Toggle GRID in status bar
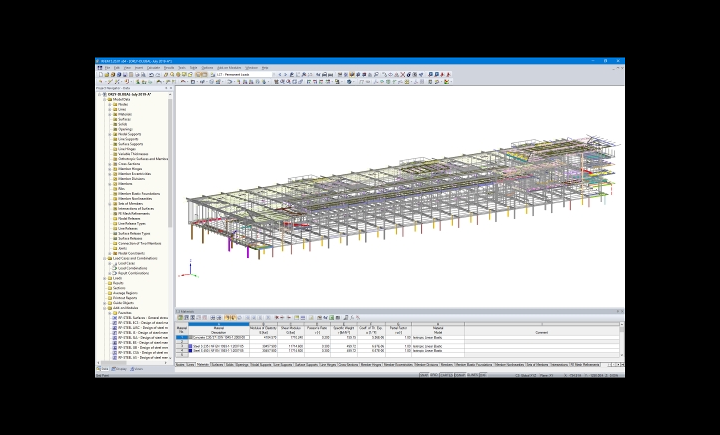This screenshot has width=720, height=435. (434, 375)
